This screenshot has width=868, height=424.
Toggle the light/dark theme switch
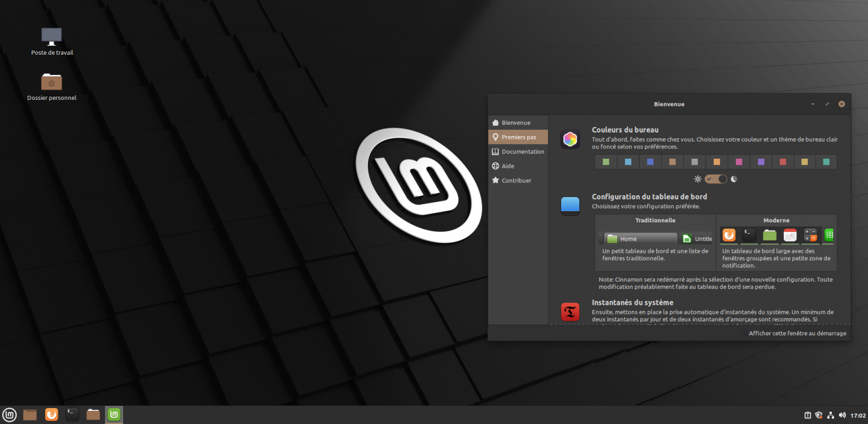716,179
